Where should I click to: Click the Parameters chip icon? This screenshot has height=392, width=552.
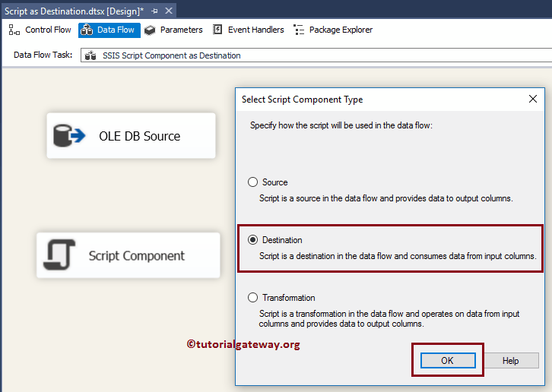pos(150,30)
